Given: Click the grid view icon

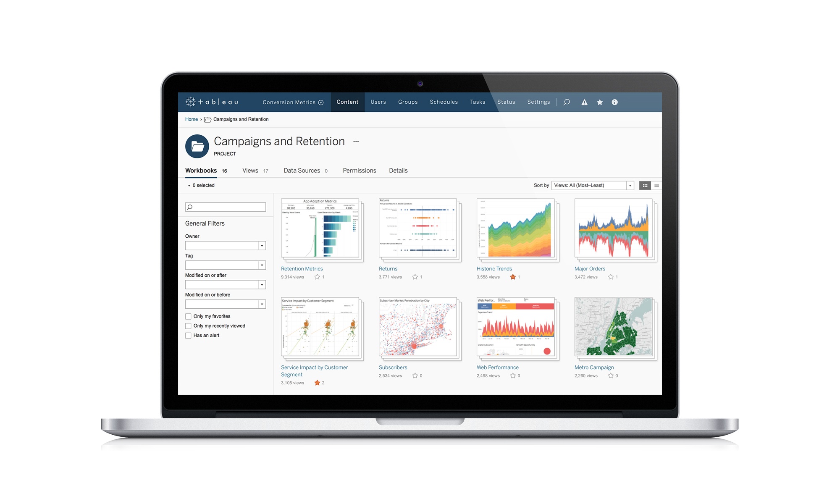Looking at the screenshot, I should [x=645, y=185].
